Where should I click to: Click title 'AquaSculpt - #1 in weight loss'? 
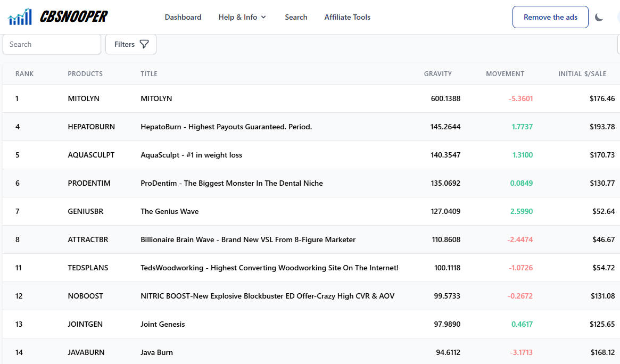tap(192, 155)
